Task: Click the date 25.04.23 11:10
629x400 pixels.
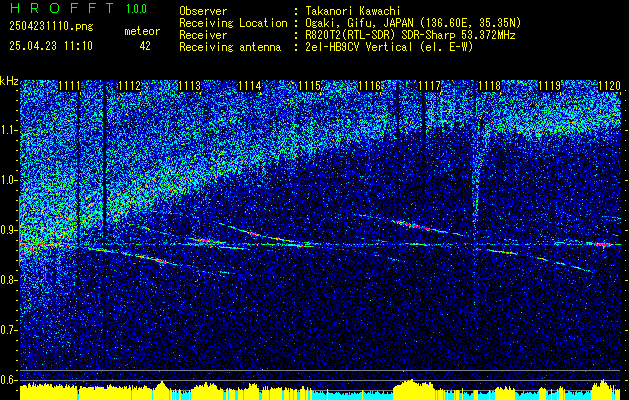Action: coord(51,46)
